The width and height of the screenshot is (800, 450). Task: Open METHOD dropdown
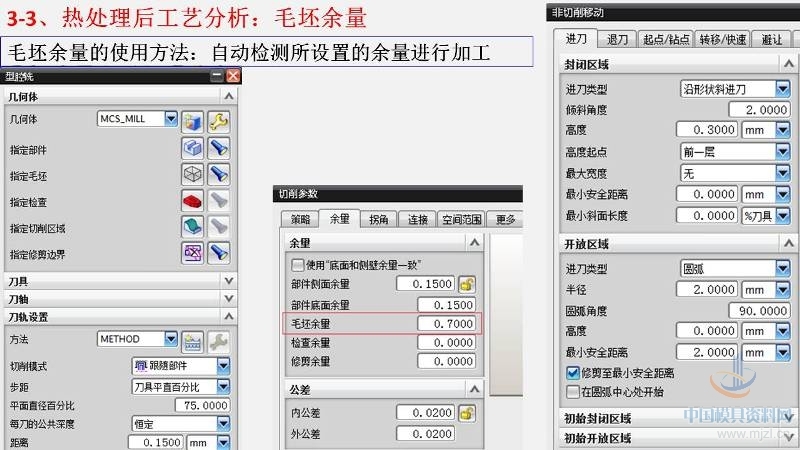tap(171, 339)
